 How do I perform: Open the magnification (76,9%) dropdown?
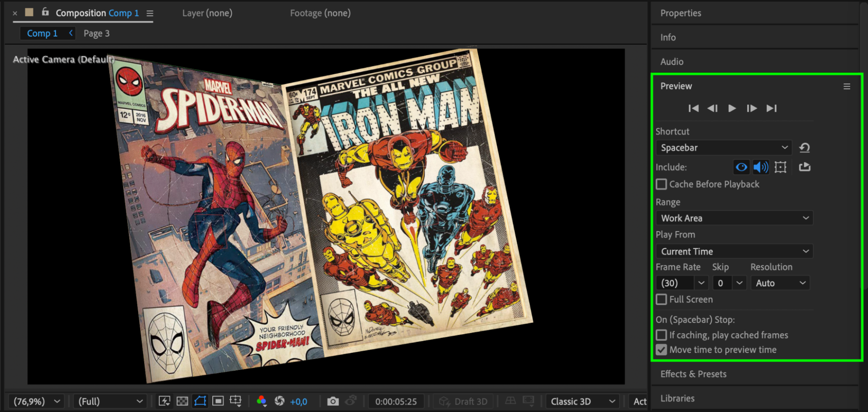click(x=36, y=401)
